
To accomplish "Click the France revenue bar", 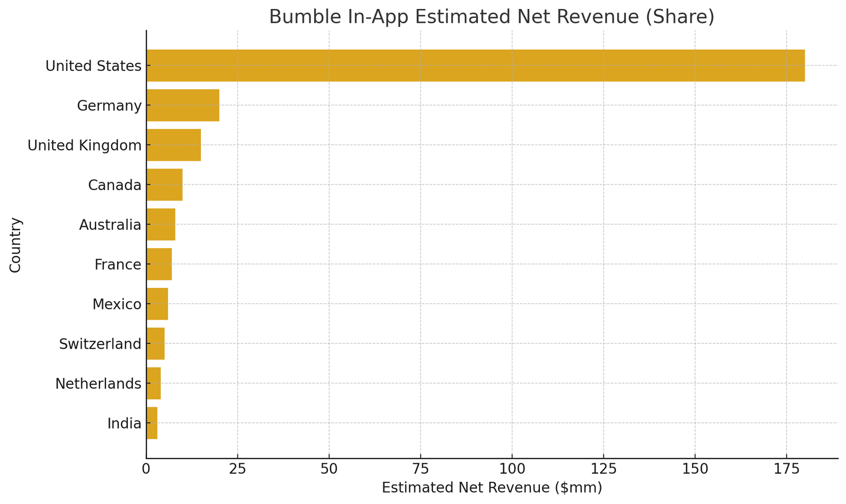I will point(159,264).
